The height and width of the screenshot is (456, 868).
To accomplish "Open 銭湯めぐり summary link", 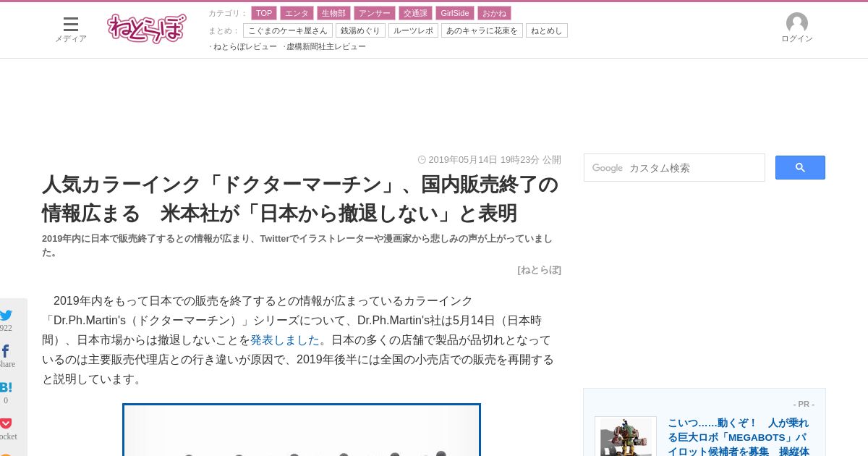I will [360, 30].
